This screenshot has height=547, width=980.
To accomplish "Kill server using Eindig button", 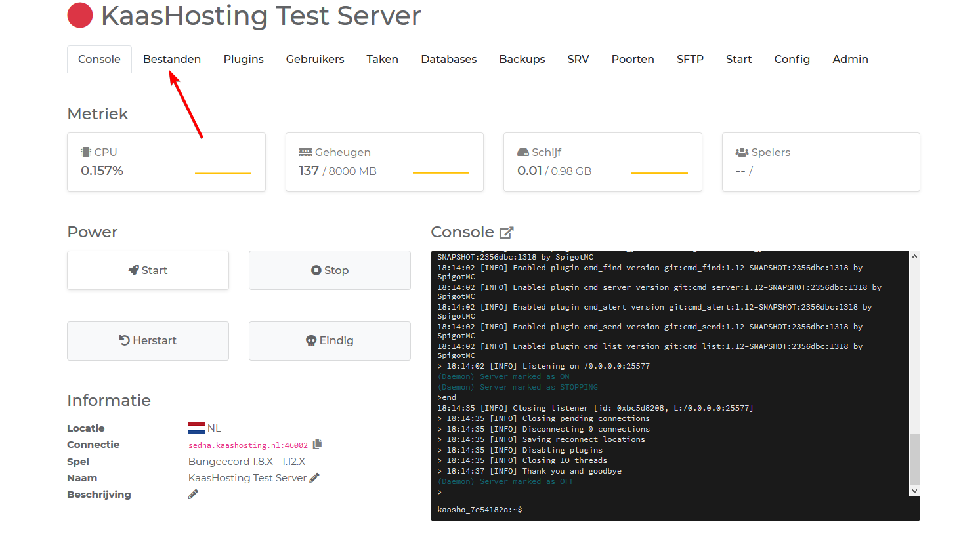I will pos(330,340).
